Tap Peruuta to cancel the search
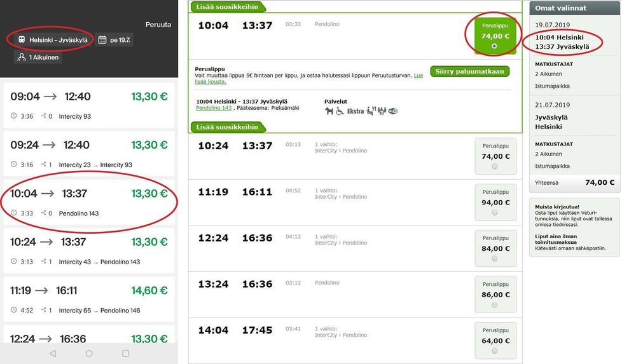Screen dimensions: 622x364 [158, 25]
